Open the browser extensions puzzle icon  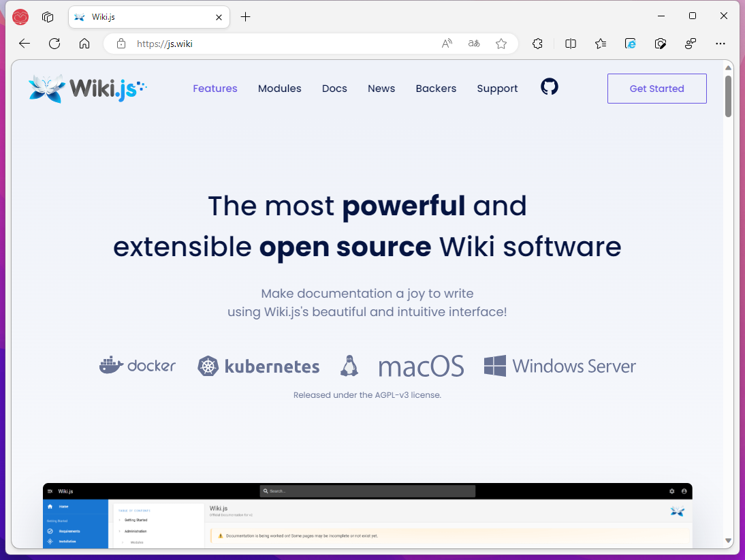pos(537,43)
